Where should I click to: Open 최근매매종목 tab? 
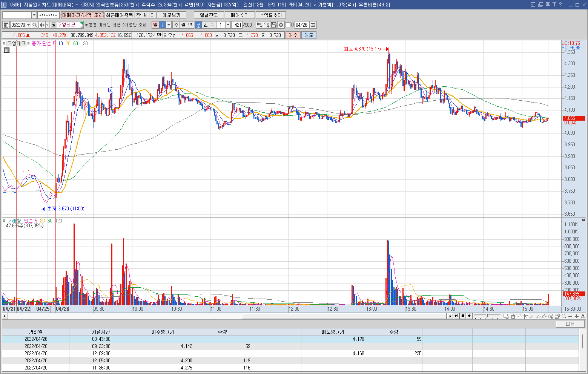click(x=120, y=15)
